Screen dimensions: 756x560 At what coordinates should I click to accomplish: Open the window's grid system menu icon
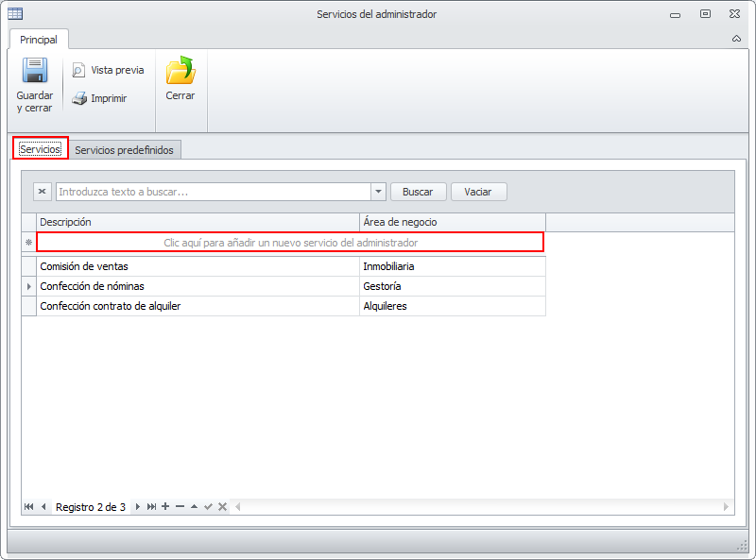15,14
